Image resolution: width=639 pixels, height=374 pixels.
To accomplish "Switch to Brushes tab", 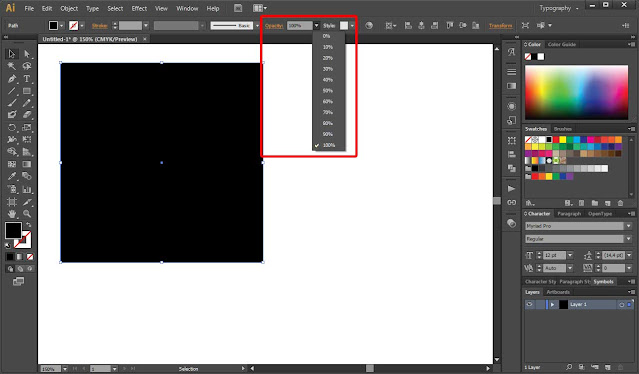I will click(x=562, y=129).
